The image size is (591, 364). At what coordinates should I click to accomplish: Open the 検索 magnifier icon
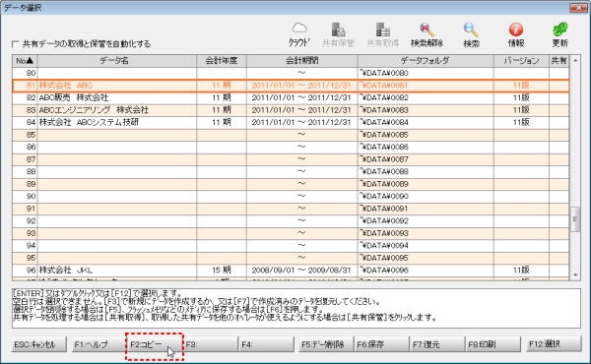coord(471,34)
